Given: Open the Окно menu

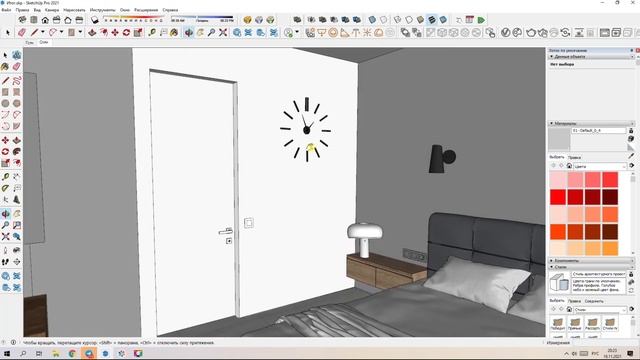Looking at the screenshot, I should pyautogui.click(x=125, y=10).
